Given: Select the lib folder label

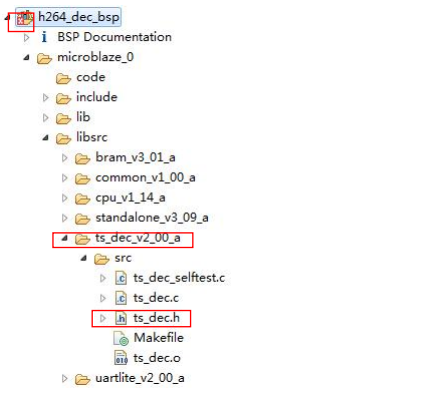Looking at the screenshot, I should 83,117.
